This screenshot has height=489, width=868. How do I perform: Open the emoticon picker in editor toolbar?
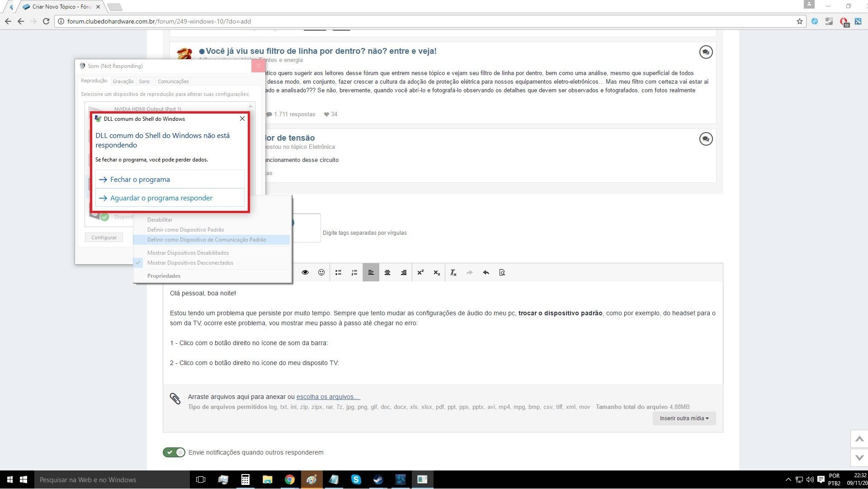(x=321, y=272)
